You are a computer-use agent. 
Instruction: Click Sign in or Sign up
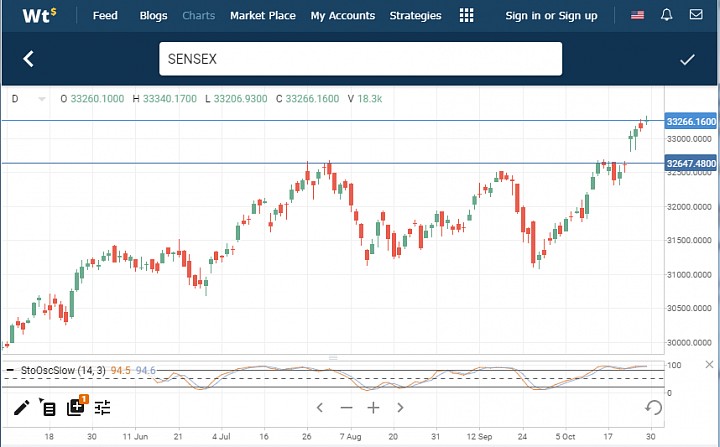[551, 16]
